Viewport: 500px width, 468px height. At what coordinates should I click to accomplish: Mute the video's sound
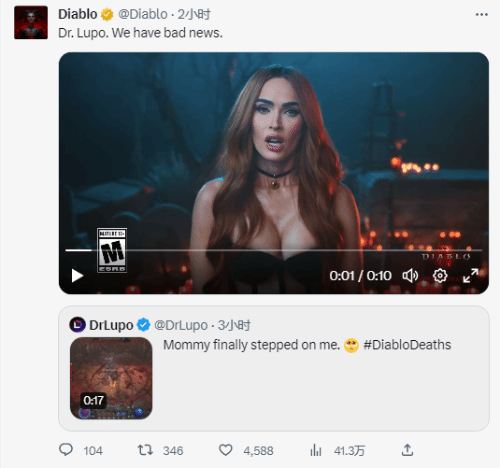(x=410, y=276)
